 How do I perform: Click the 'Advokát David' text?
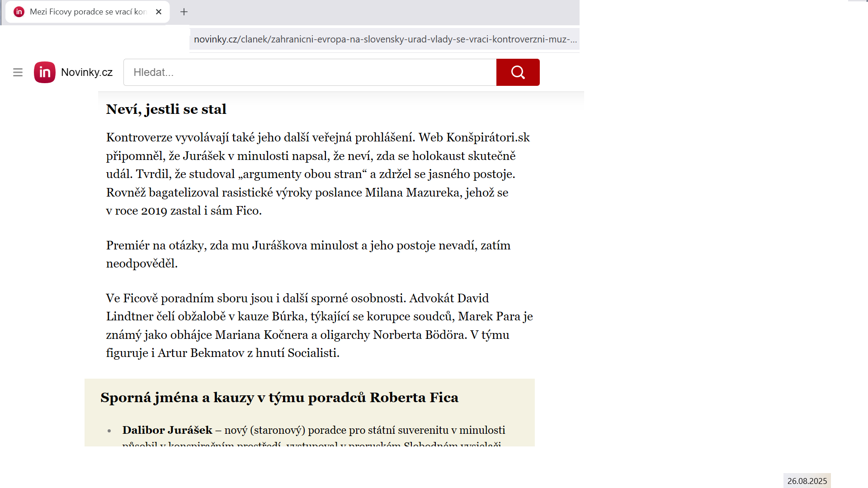(449, 298)
